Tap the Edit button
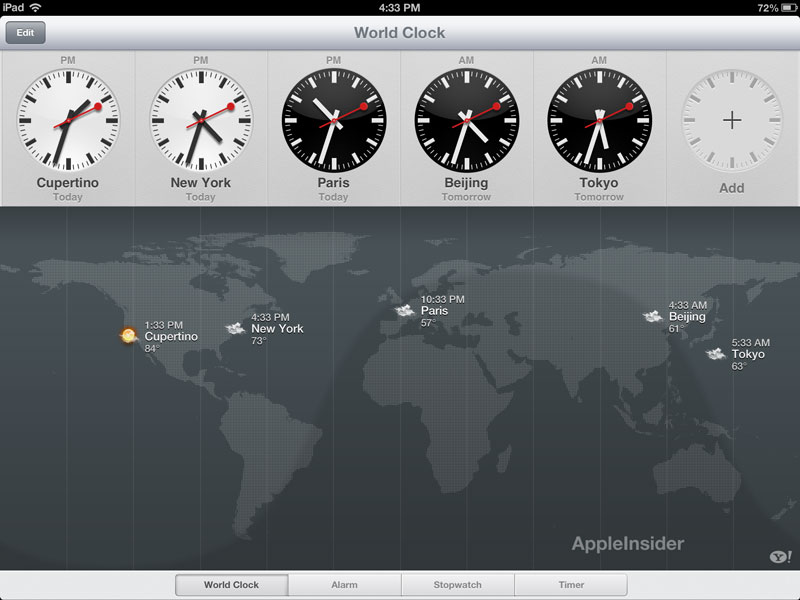 click(26, 33)
